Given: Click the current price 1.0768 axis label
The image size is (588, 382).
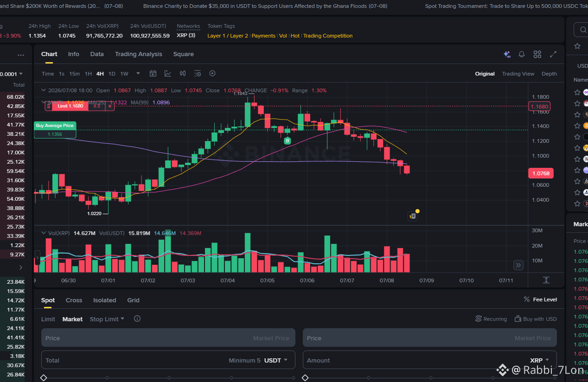Looking at the screenshot, I should [540, 173].
